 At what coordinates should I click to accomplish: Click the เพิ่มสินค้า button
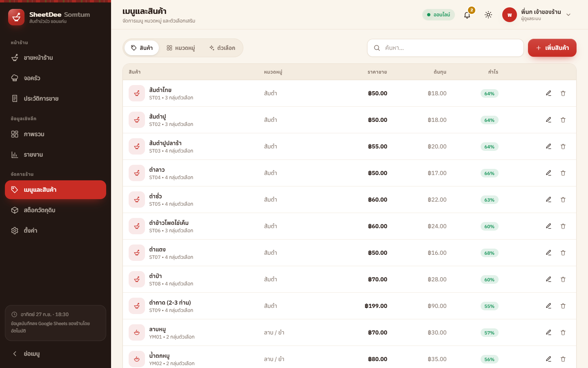coord(552,48)
